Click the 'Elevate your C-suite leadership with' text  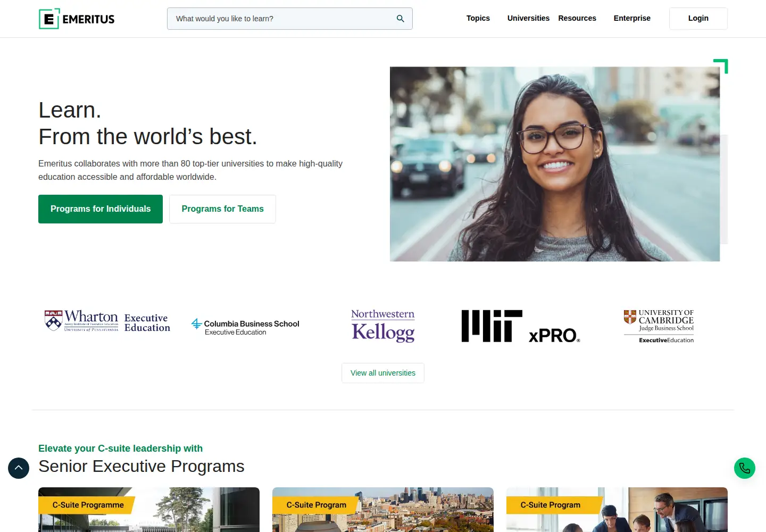[x=120, y=448]
